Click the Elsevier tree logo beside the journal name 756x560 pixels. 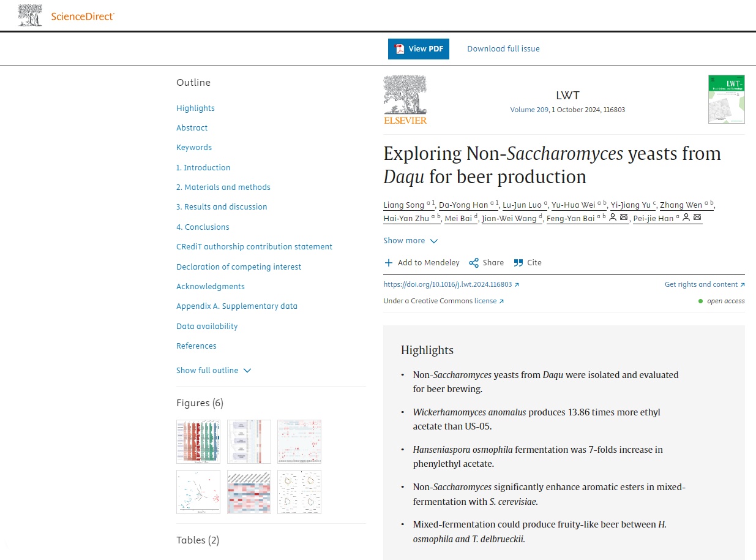405,99
